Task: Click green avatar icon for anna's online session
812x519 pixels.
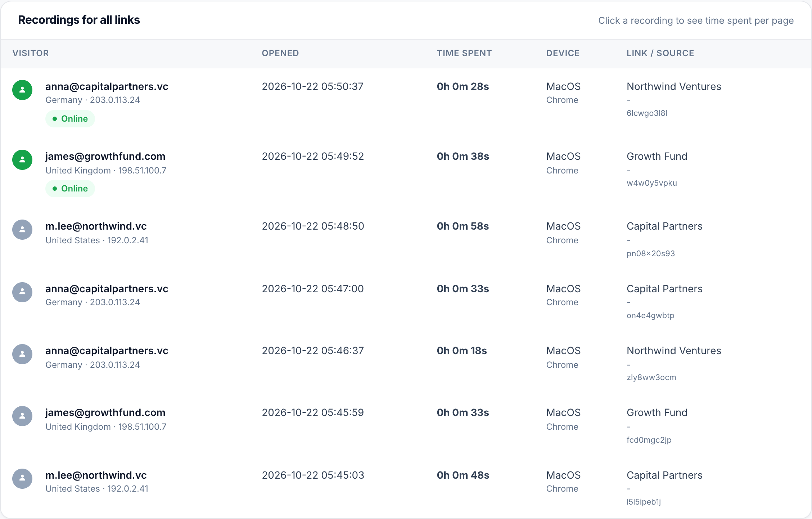Action: point(22,90)
